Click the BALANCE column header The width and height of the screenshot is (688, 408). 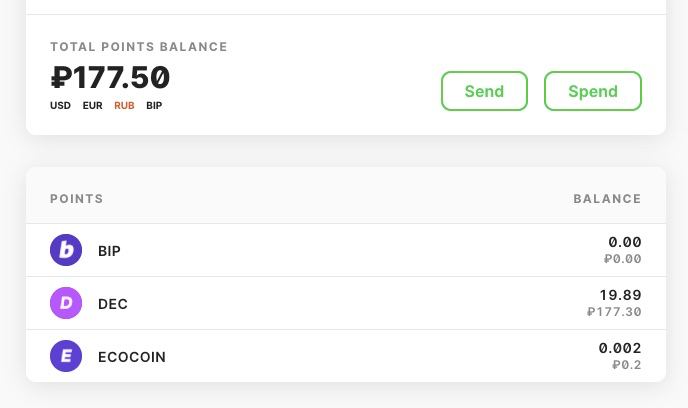click(x=607, y=199)
